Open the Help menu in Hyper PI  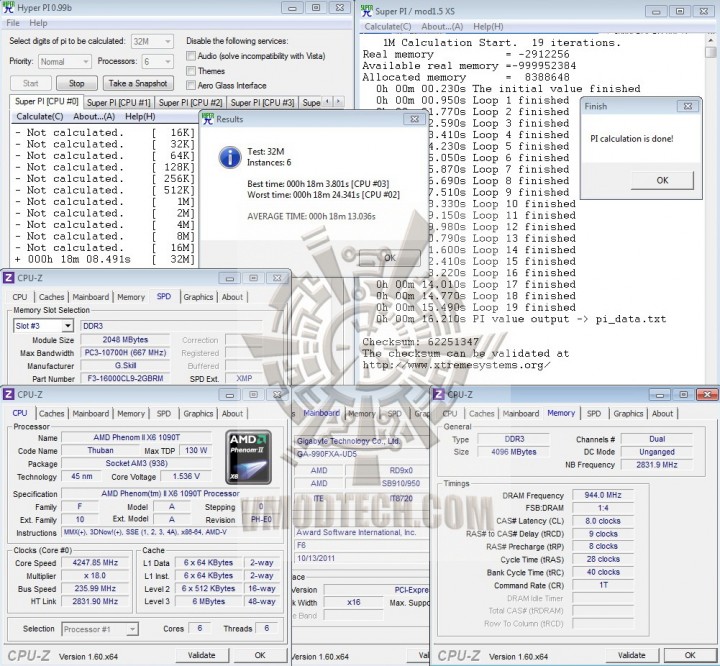[x=38, y=23]
